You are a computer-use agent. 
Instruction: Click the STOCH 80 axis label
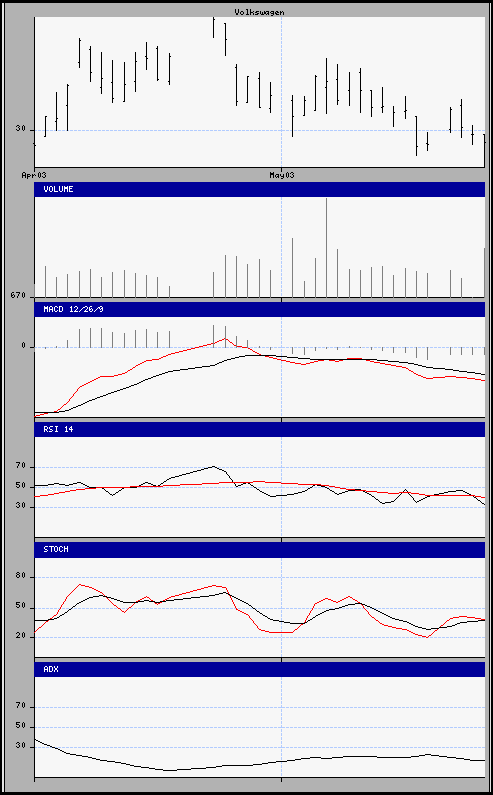(x=21, y=576)
